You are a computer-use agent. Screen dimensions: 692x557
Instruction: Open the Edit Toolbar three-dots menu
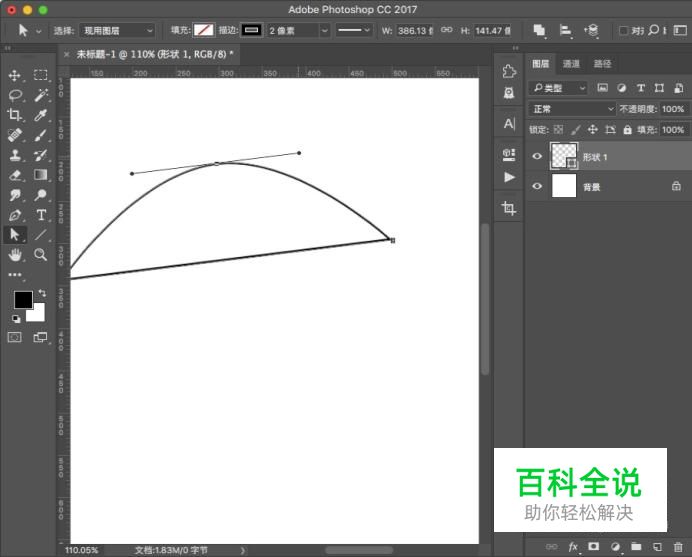[15, 275]
